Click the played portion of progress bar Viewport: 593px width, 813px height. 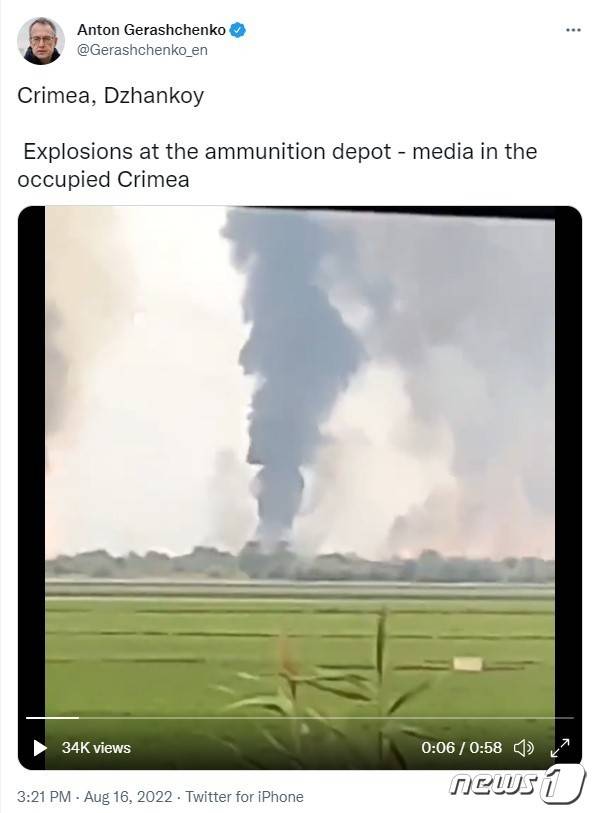[52, 718]
